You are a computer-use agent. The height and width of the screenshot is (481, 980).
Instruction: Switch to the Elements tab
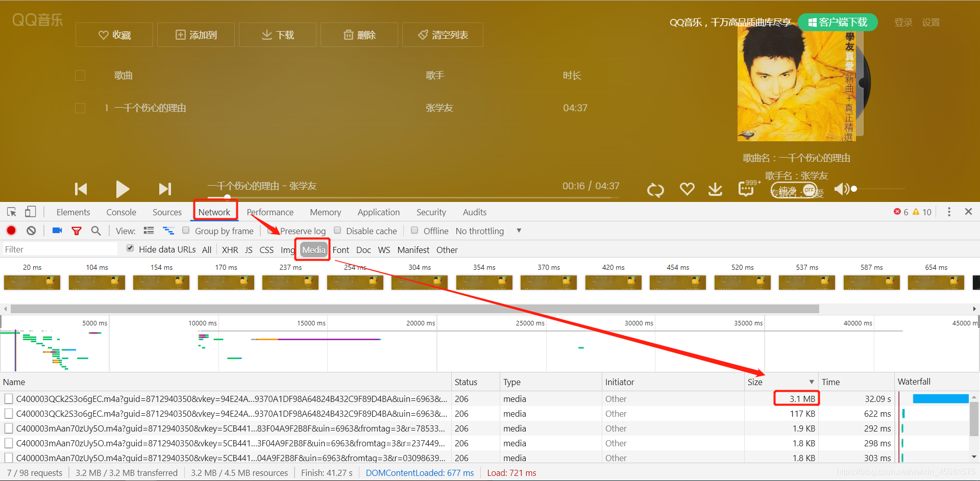[x=73, y=212]
